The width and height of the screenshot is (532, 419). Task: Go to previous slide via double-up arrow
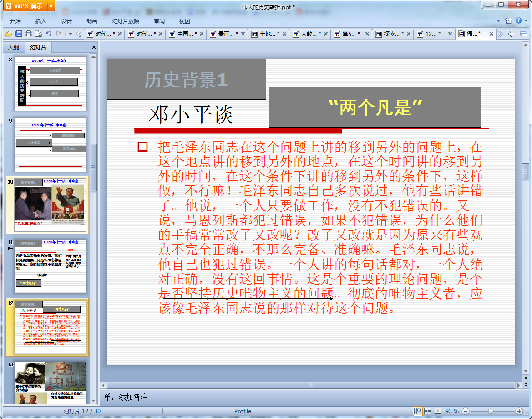pos(526,378)
